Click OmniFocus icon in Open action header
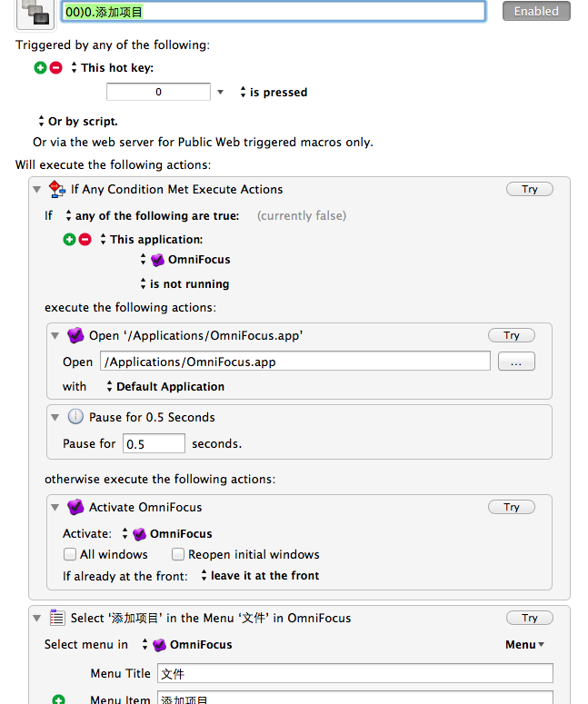Image resolution: width=588 pixels, height=704 pixels. [x=75, y=335]
